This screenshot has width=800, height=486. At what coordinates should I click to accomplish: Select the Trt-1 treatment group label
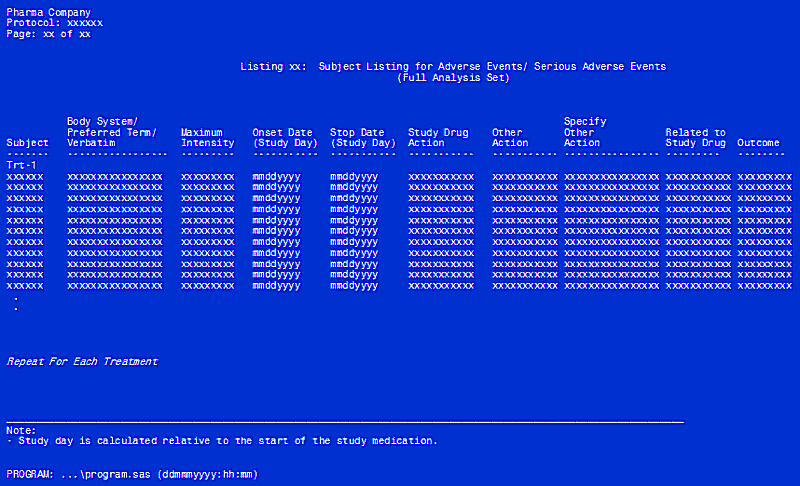pyautogui.click(x=21, y=164)
